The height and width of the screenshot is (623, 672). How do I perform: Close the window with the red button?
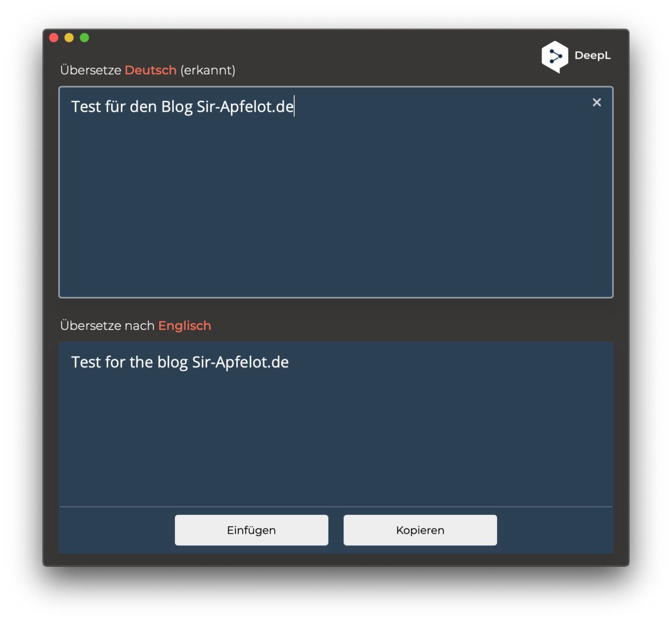point(54,37)
